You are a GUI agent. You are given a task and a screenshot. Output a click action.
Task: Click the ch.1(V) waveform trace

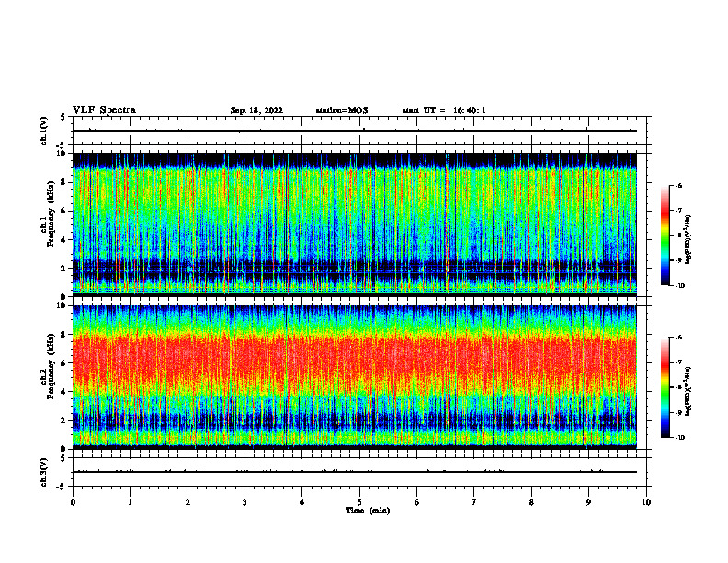354,131
